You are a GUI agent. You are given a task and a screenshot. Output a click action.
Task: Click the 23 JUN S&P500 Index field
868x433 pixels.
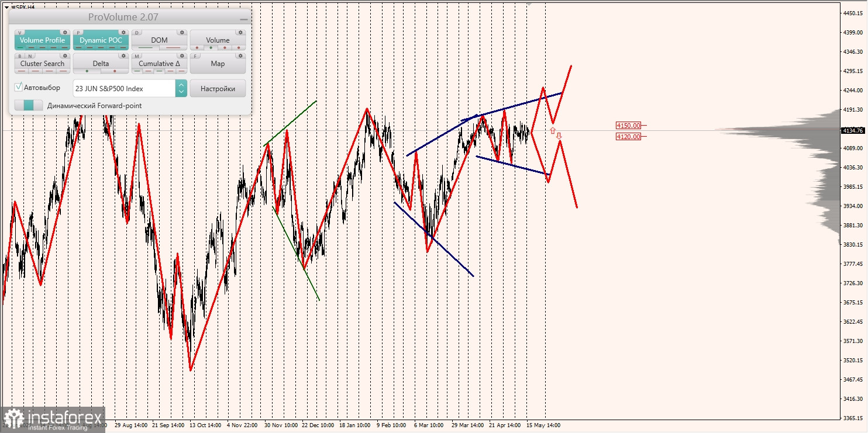pos(124,88)
